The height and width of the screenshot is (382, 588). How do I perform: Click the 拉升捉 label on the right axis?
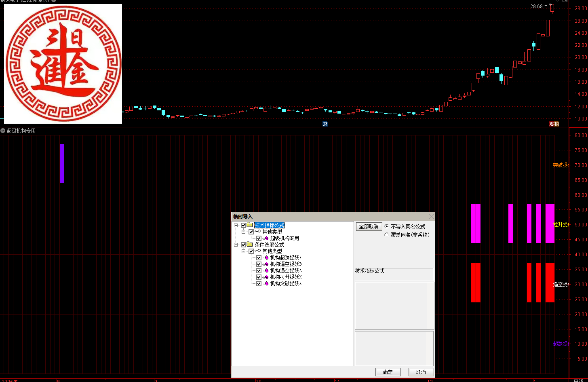click(x=561, y=224)
